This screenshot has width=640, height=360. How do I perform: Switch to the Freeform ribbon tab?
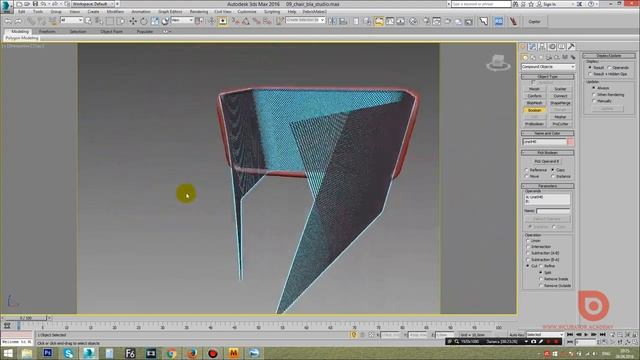[x=47, y=31]
